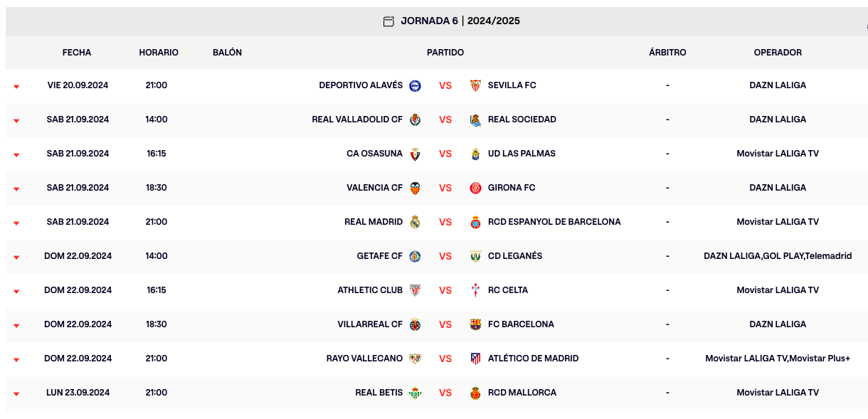Click the RCD Mallorca club badge
The width and height of the screenshot is (868, 419).
(475, 392)
